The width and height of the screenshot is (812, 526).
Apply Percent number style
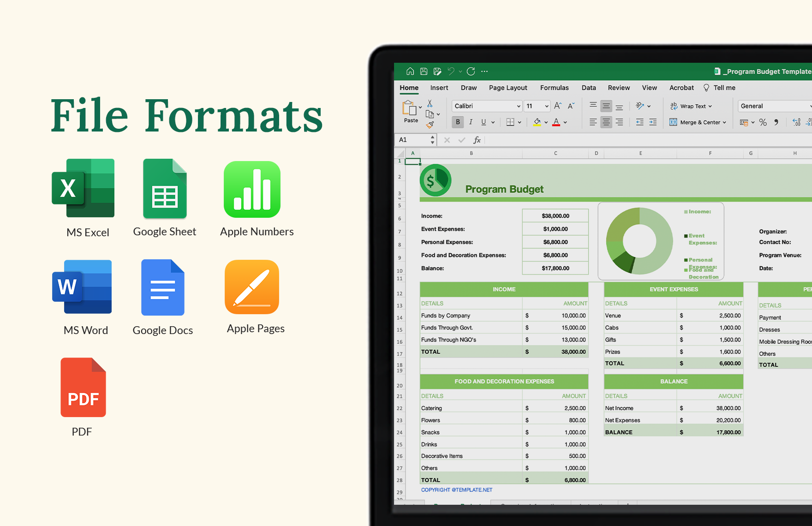click(x=763, y=122)
